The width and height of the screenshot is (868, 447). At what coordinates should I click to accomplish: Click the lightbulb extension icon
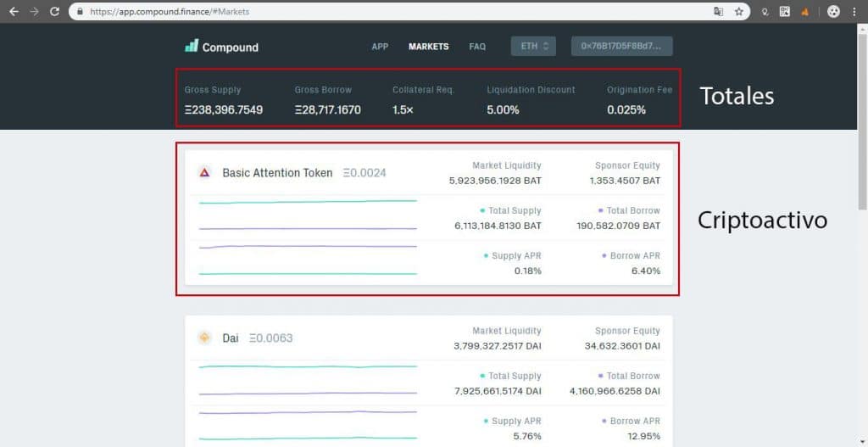tap(765, 12)
